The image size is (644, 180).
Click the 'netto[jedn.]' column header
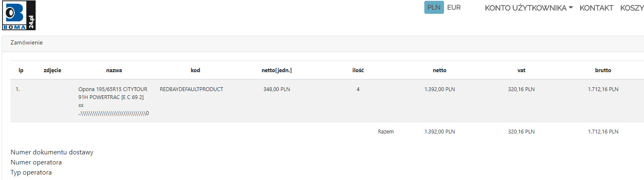(276, 70)
